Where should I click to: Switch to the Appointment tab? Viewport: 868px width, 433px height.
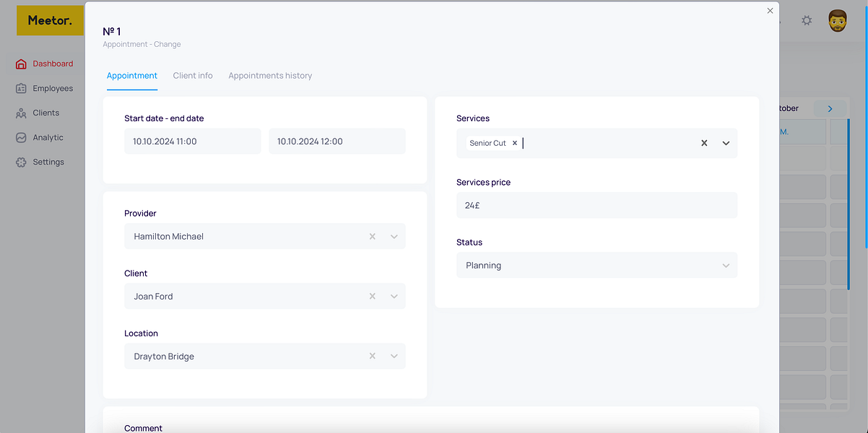132,76
